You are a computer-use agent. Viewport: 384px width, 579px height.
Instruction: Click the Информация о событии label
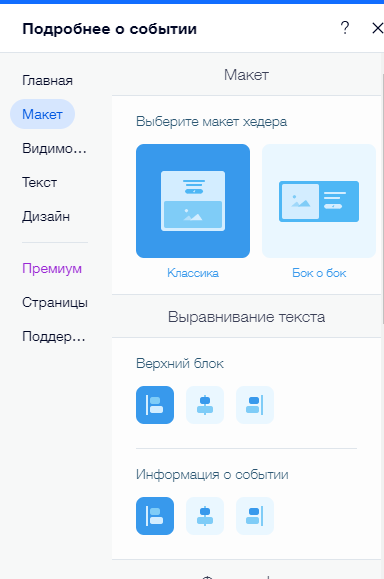tap(212, 474)
